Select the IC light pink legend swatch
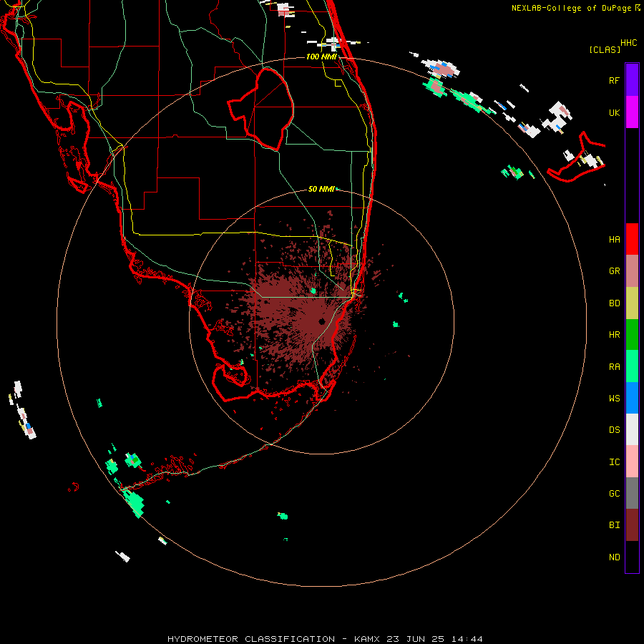Viewport: 644px width, 644px height. [x=632, y=462]
